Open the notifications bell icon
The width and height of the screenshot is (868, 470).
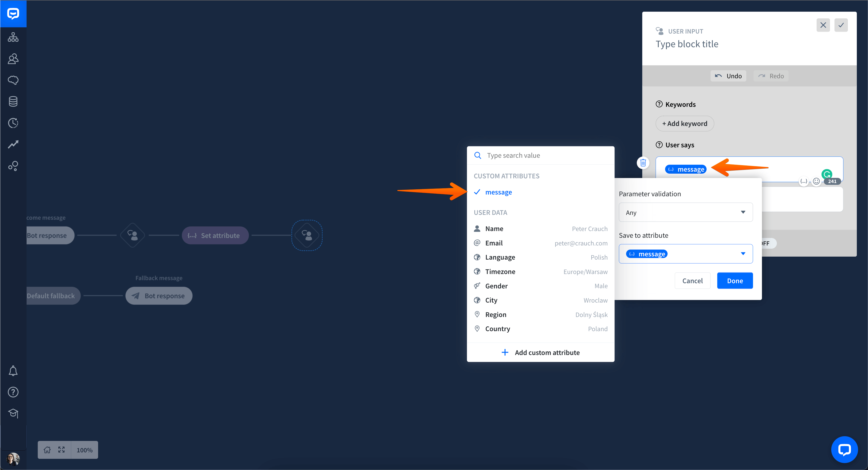pos(13,371)
